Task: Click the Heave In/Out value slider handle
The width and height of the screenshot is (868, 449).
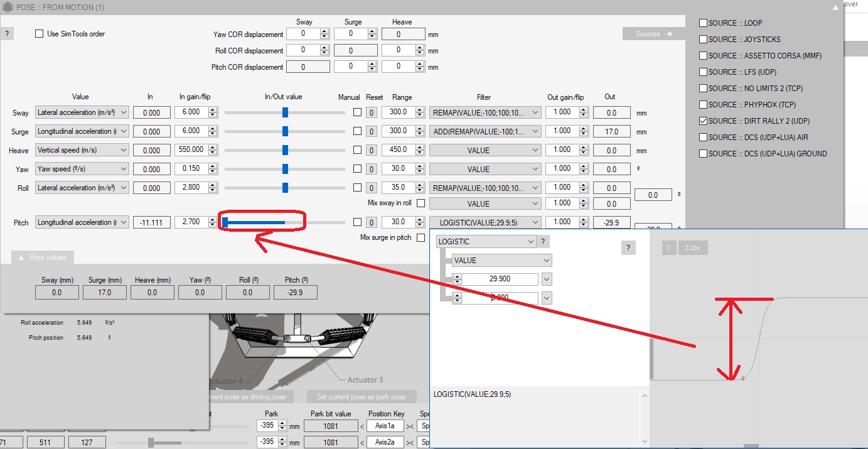Action: click(x=285, y=150)
